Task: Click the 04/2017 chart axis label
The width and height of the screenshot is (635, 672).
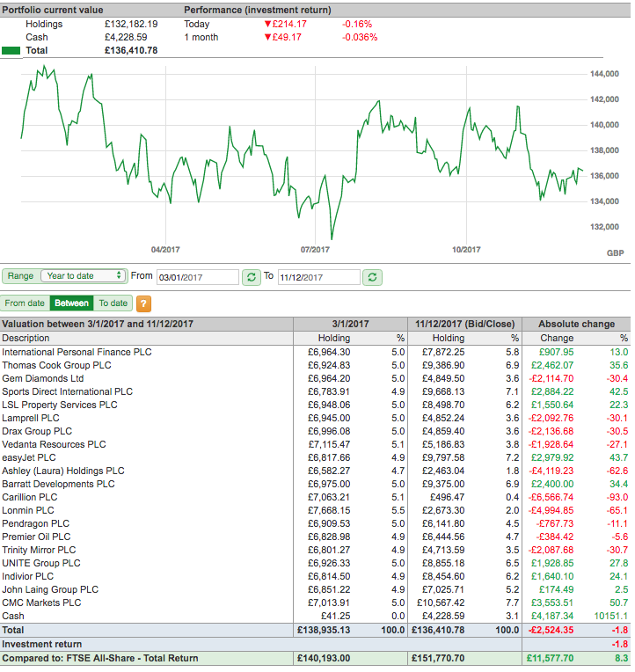Action: click(x=165, y=250)
